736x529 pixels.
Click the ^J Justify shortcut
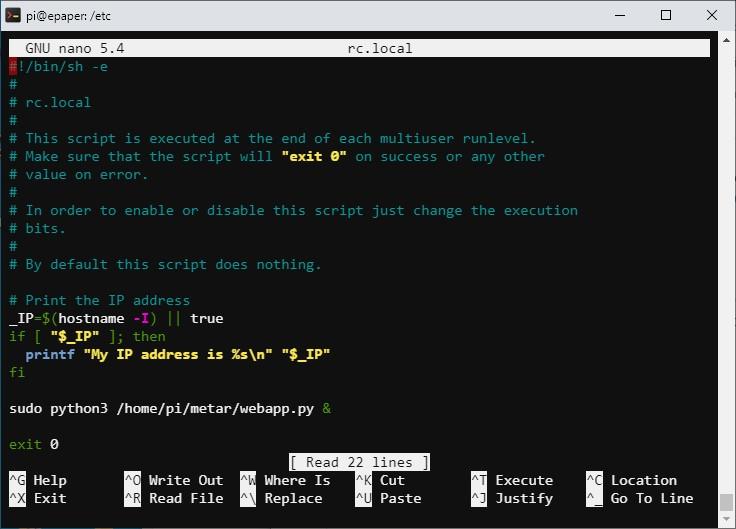[x=512, y=498]
